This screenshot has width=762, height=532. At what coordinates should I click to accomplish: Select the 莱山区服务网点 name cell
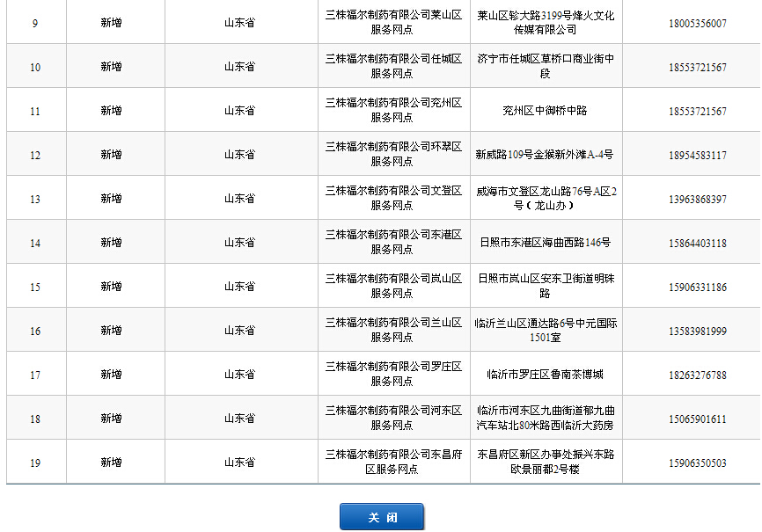[393, 22]
